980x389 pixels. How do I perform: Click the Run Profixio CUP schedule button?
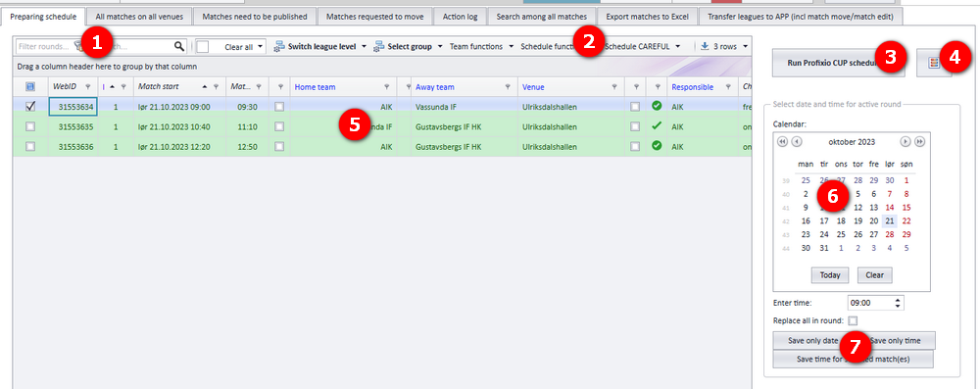pyautogui.click(x=839, y=63)
